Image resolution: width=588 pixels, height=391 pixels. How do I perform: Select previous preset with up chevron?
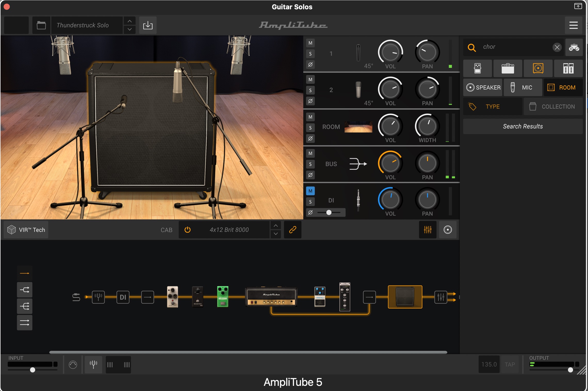130,21
